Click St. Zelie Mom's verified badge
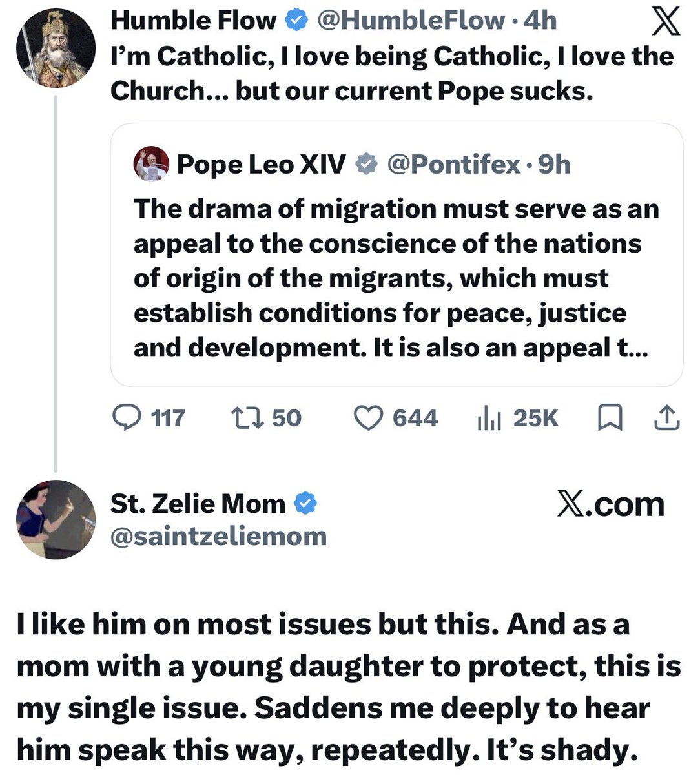This screenshot has width=700, height=775. tap(306, 503)
